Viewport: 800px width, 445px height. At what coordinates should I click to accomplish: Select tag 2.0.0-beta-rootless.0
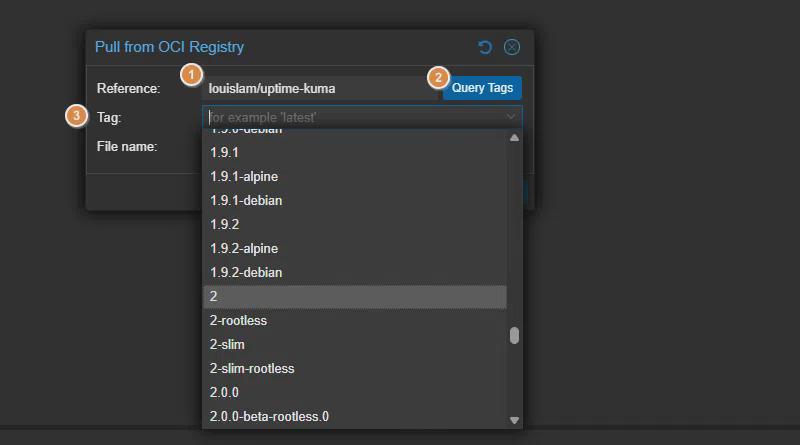[355, 416]
